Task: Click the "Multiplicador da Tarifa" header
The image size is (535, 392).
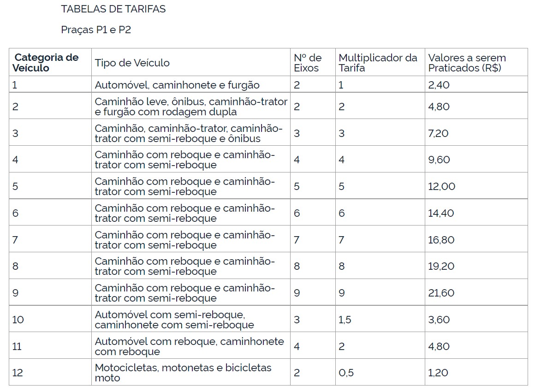Action: (378, 63)
